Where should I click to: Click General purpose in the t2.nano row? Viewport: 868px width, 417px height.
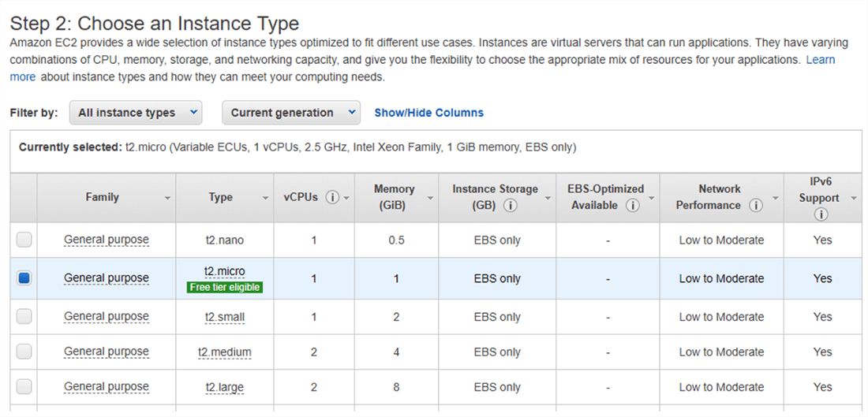(107, 240)
